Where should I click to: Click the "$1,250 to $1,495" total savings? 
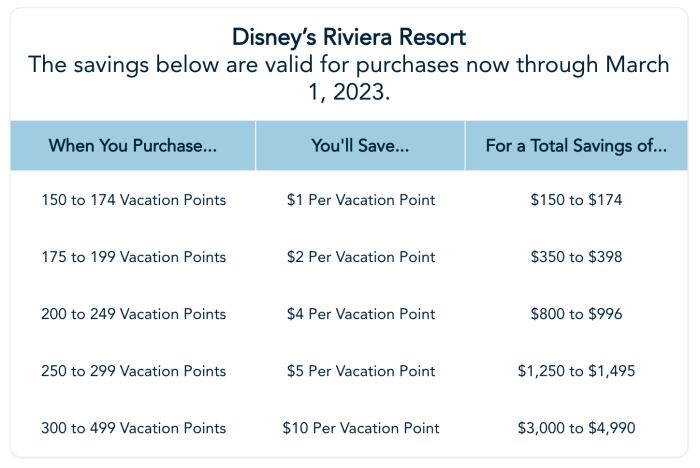coord(576,371)
